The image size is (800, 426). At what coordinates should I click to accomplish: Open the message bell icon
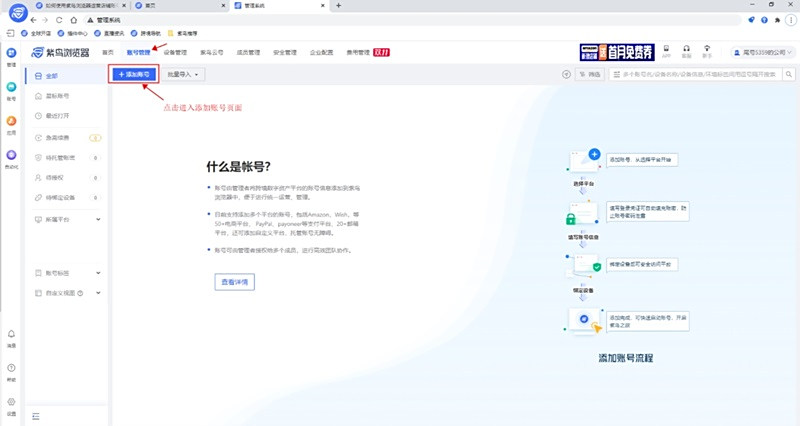click(11, 335)
